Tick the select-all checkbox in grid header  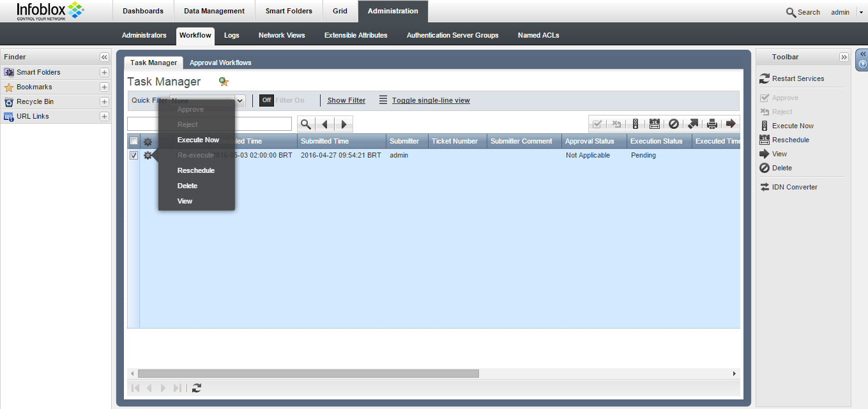133,141
